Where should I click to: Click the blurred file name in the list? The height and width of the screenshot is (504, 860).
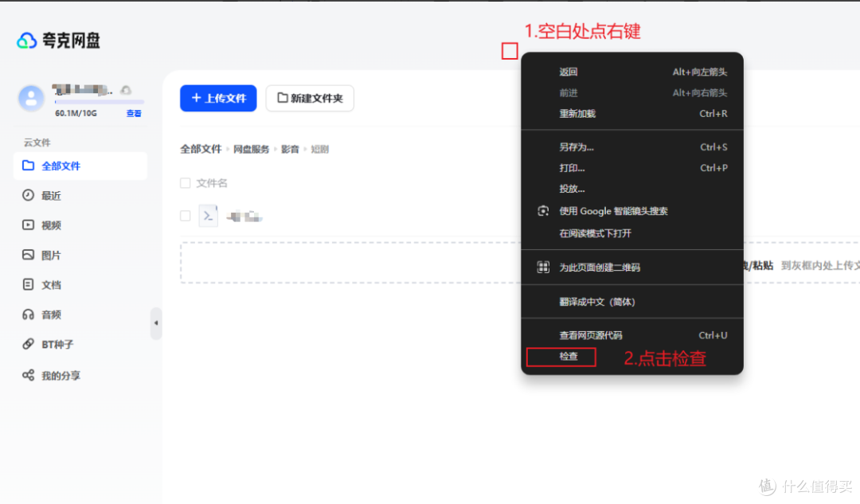coord(244,217)
